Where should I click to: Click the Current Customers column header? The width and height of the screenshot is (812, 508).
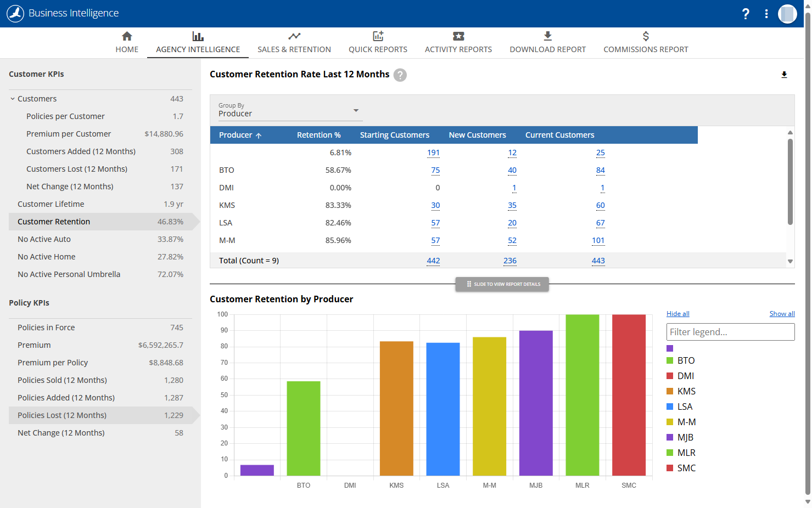point(559,135)
